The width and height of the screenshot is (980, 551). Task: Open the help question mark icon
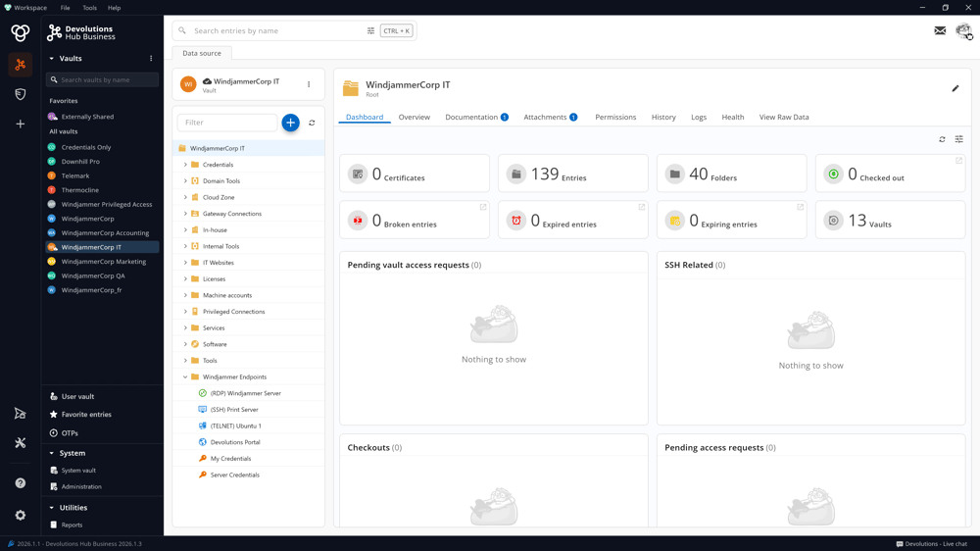pyautogui.click(x=20, y=482)
